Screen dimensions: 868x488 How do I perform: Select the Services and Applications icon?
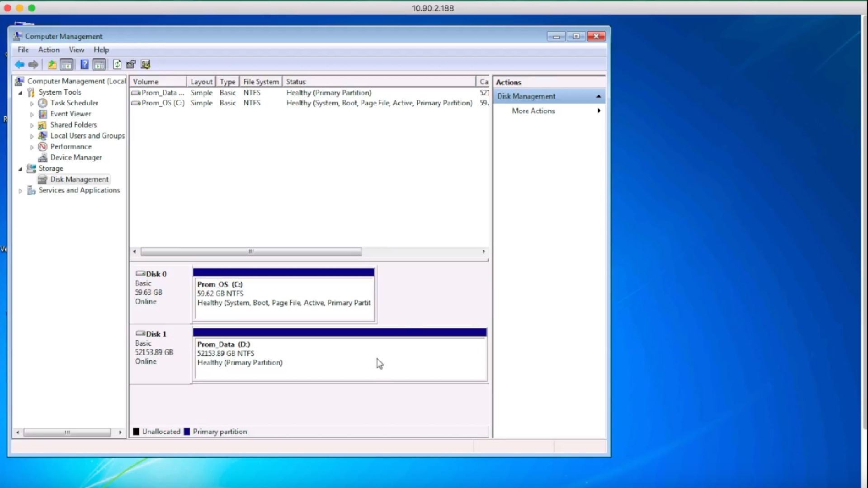pos(31,190)
